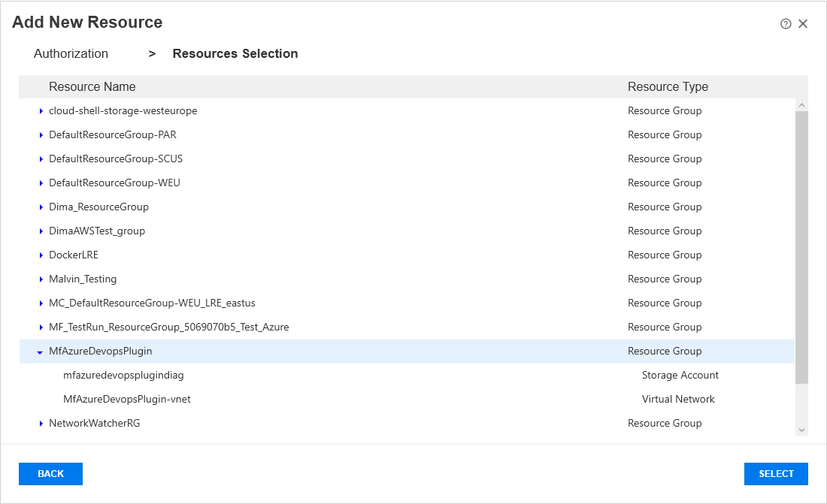Expand the NetworkWatcherRG resource group
Viewport: 827px width, 504px height.
(x=40, y=423)
